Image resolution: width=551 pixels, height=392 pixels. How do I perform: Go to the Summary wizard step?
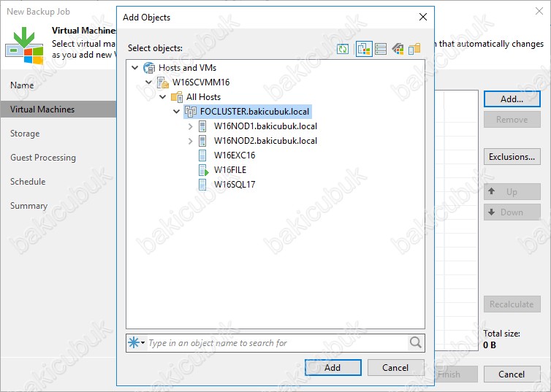[28, 206]
